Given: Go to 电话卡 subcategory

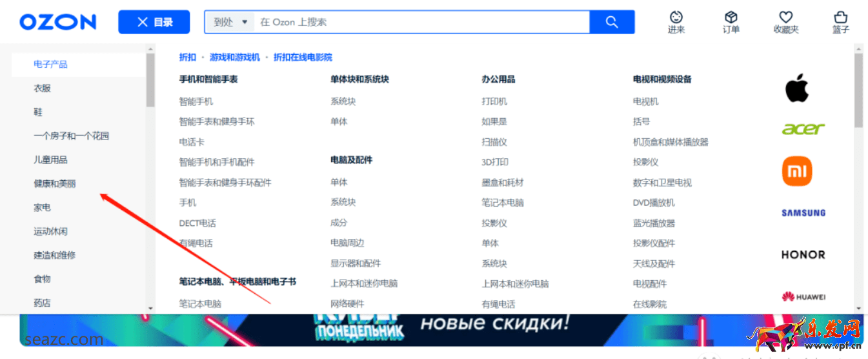Looking at the screenshot, I should coord(192,142).
